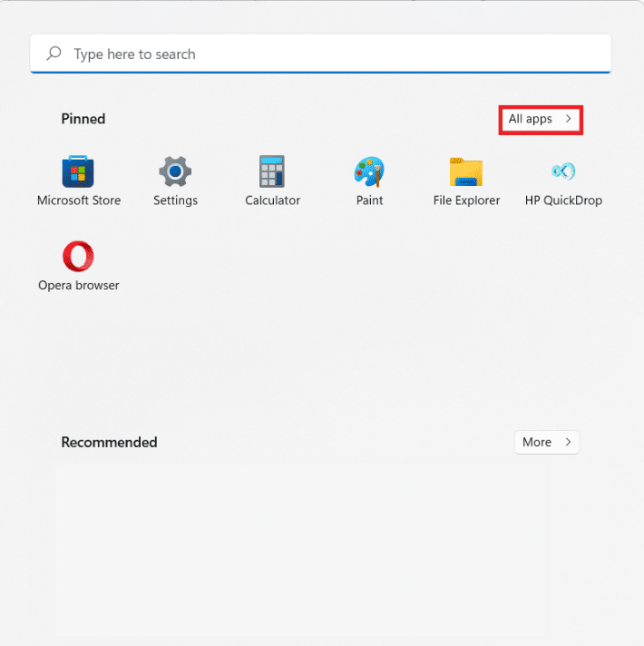Focus the Type here to search field
Screen dimensions: 644x646
click(x=320, y=54)
